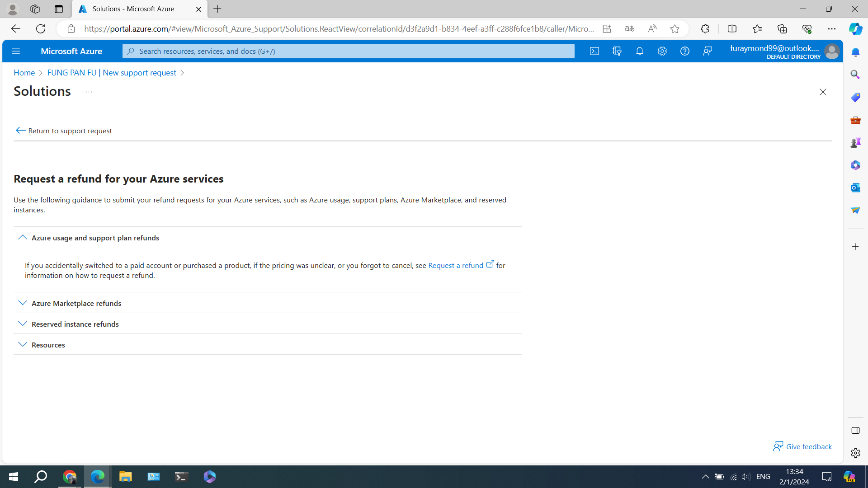Open the Solutions ellipsis more options
This screenshot has height=488, width=868.
pos(89,92)
